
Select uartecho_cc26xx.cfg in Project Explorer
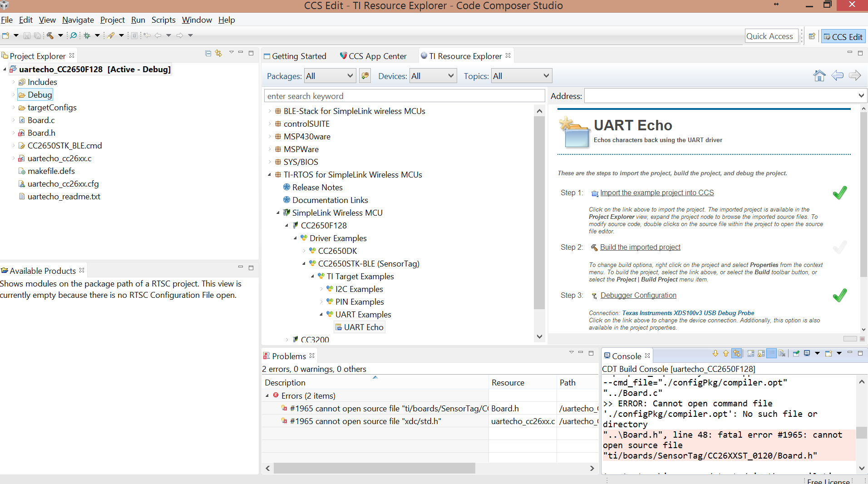pos(58,183)
